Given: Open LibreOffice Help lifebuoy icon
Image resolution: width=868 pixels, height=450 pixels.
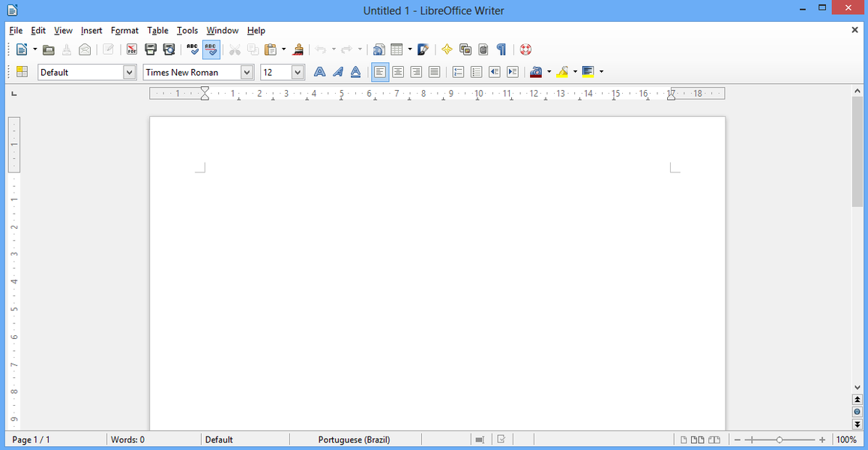Looking at the screenshot, I should 525,49.
